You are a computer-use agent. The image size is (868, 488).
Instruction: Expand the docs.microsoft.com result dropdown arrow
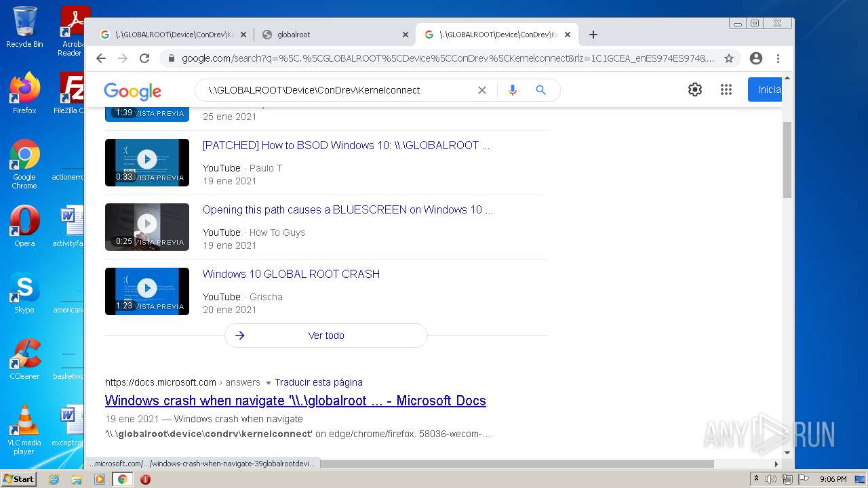click(x=268, y=383)
